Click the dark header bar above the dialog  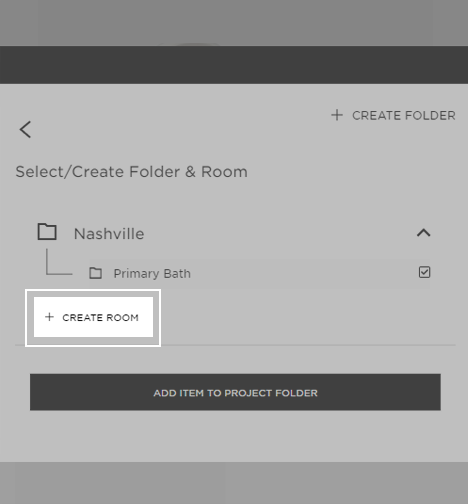point(234,65)
